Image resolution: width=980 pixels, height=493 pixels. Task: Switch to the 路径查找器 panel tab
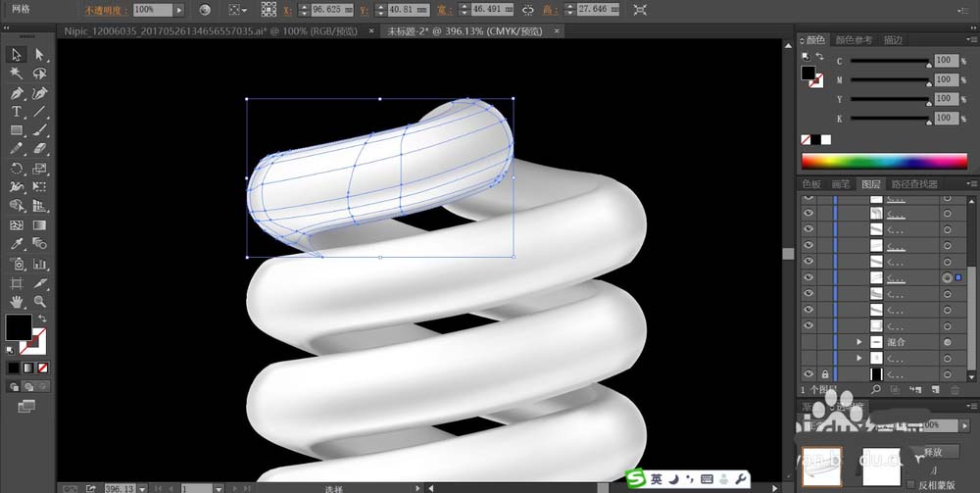914,183
